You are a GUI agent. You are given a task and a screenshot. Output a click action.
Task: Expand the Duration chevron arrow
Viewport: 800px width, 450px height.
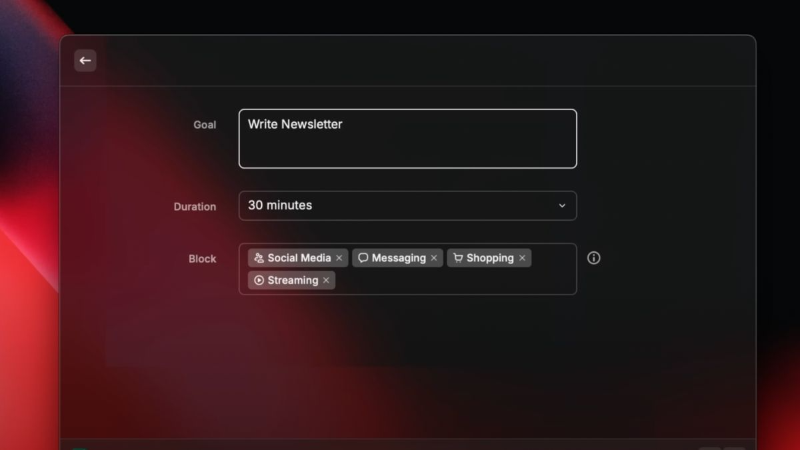pos(562,206)
